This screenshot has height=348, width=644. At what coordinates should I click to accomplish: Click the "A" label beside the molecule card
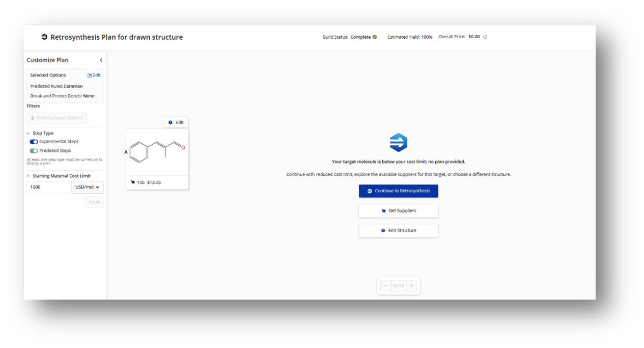(x=126, y=152)
